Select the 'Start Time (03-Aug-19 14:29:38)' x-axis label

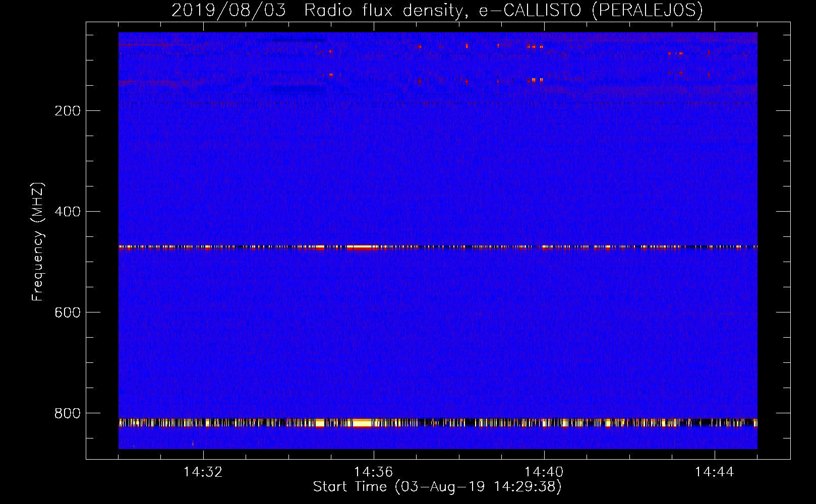(x=437, y=487)
